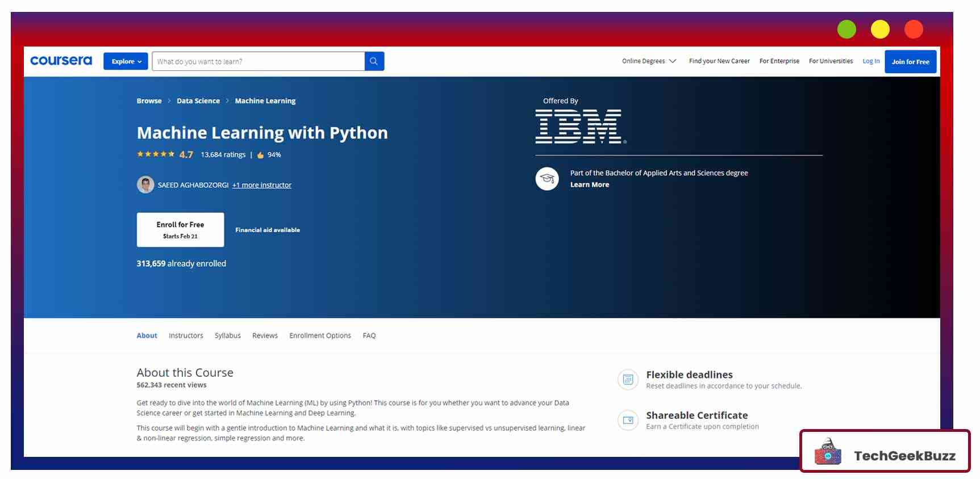Viewport: 980px width, 479px height.
Task: Click the Data Science breadcrumb link
Action: click(198, 101)
